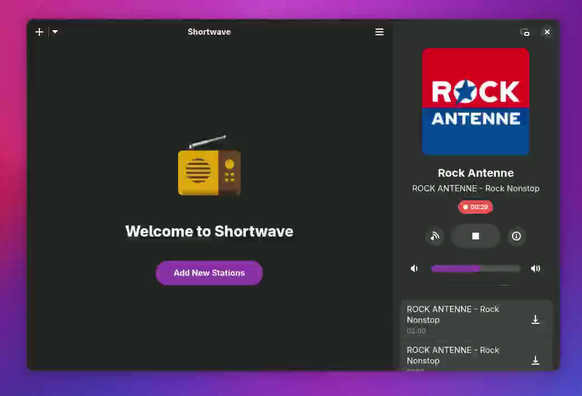Click the volume slider

coord(475,268)
